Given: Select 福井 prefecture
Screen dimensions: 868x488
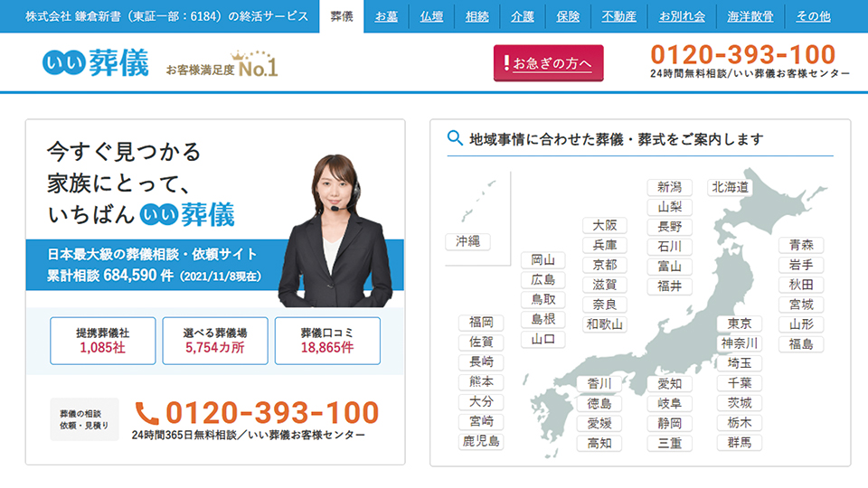Looking at the screenshot, I should 669,286.
